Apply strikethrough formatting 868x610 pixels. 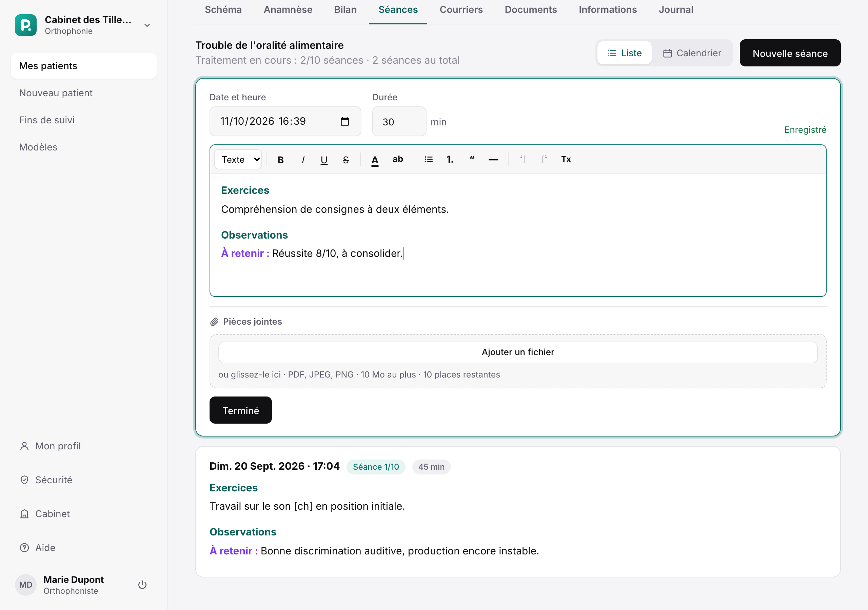click(x=346, y=160)
